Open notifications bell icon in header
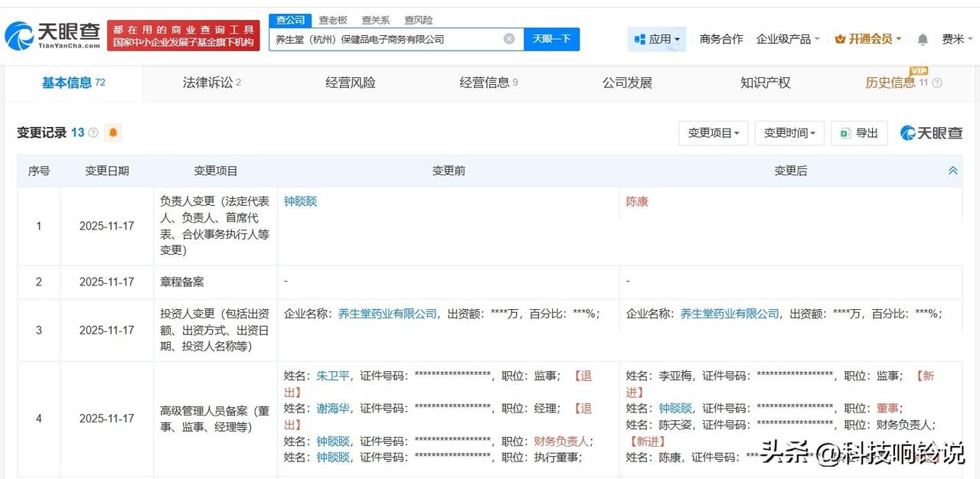The width and height of the screenshot is (980, 479). pos(923,39)
